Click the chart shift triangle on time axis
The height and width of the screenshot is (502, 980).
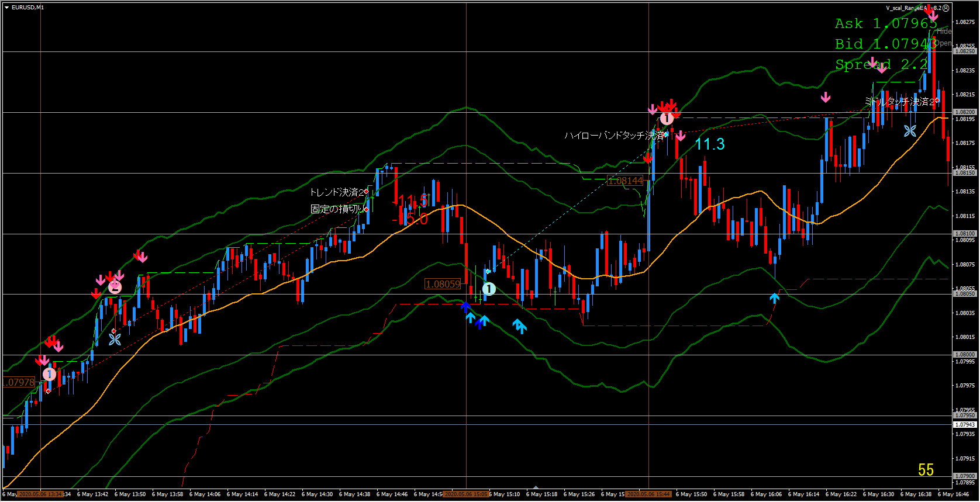tap(536, 487)
